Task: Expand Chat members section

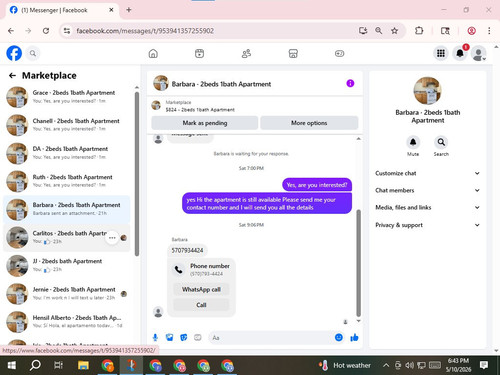Action: (x=428, y=190)
